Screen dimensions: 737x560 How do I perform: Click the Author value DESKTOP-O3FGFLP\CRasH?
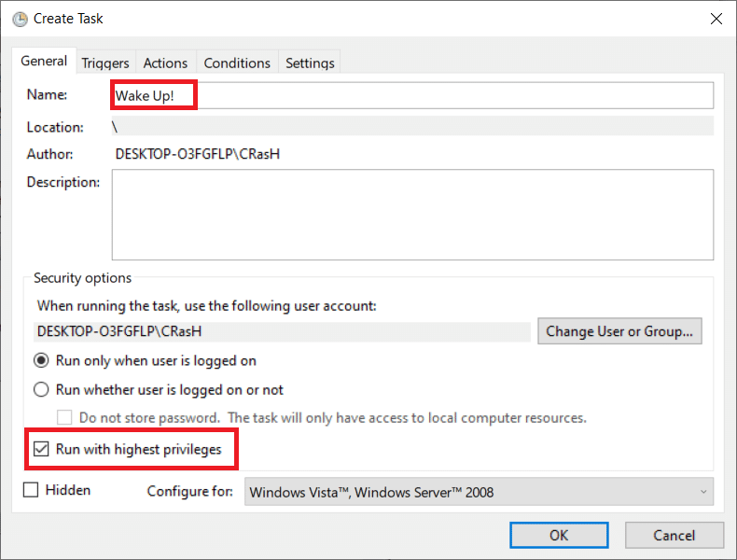pyautogui.click(x=198, y=154)
